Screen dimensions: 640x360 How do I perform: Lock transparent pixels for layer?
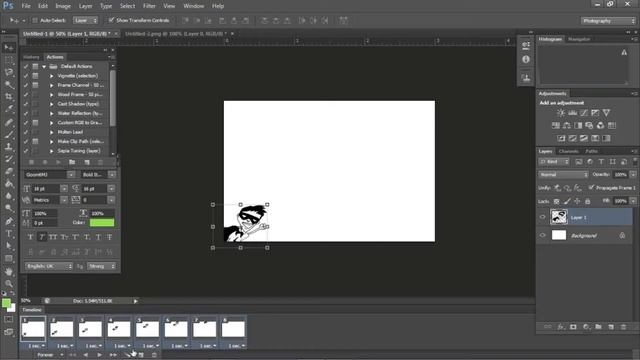point(556,201)
